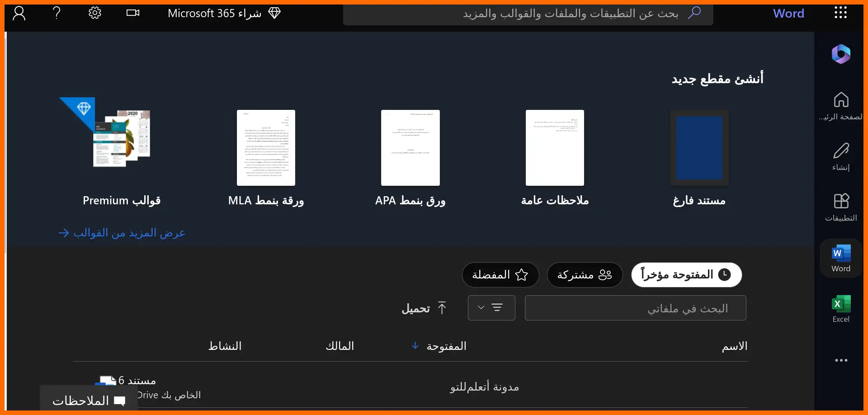Open the Create (إنشاء) sidebar icon
This screenshot has height=415, width=868.
click(x=841, y=157)
